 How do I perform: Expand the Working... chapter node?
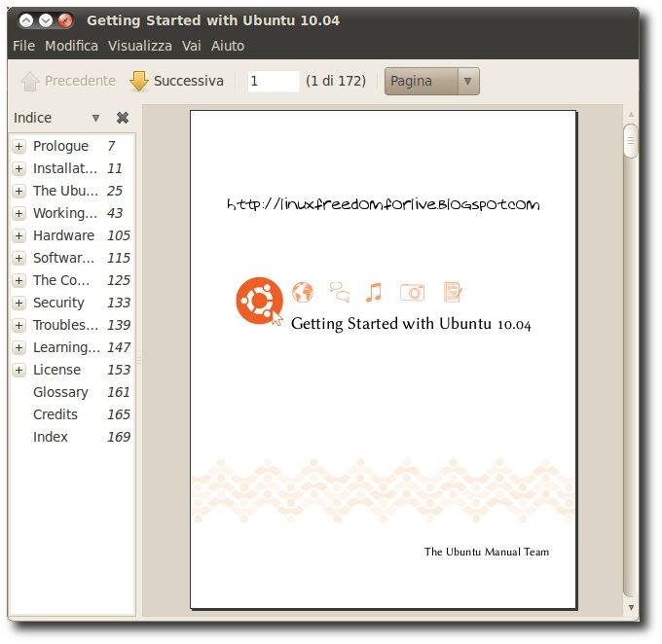tap(18, 214)
